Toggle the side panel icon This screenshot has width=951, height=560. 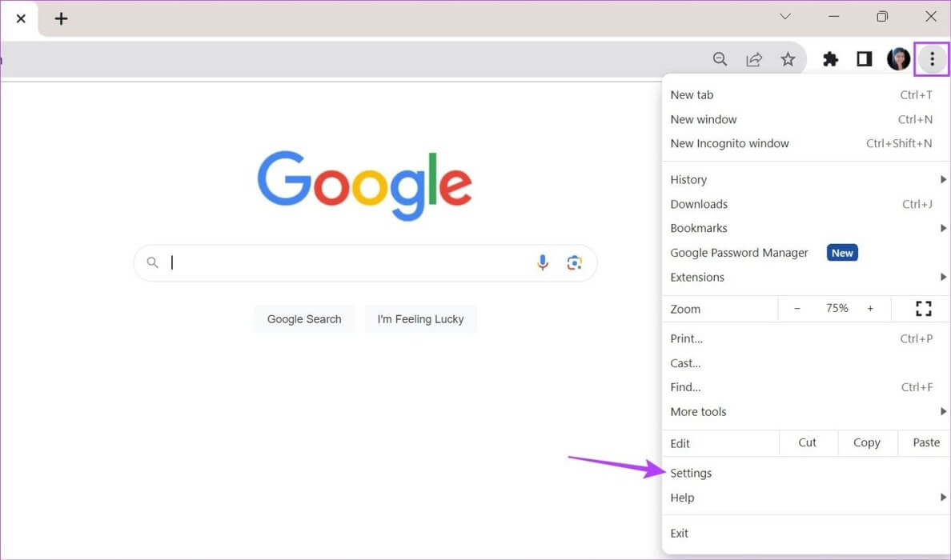click(865, 58)
